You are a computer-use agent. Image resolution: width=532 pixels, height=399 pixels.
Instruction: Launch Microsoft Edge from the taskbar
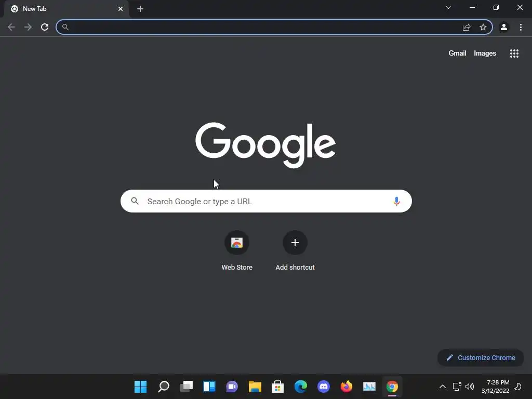301,387
